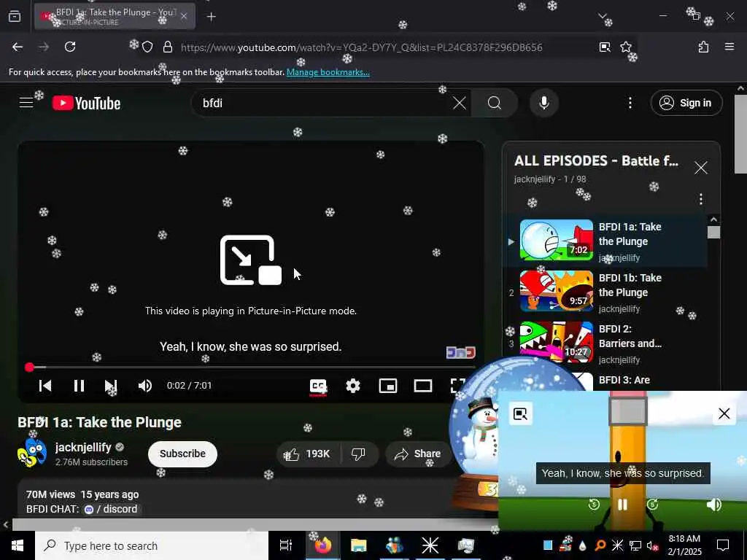Go back to previous page

pyautogui.click(x=18, y=47)
